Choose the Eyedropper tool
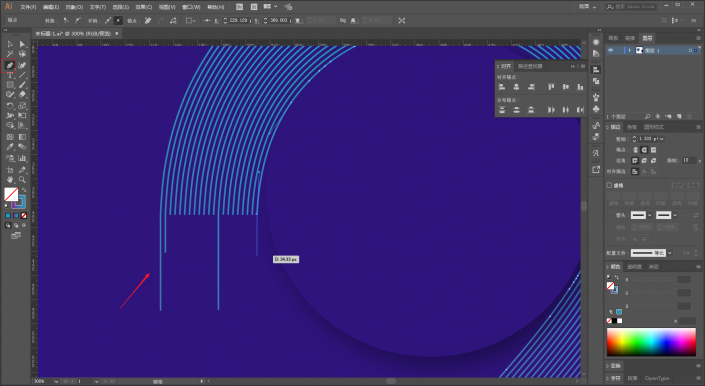This screenshot has height=386, width=705. point(10,147)
